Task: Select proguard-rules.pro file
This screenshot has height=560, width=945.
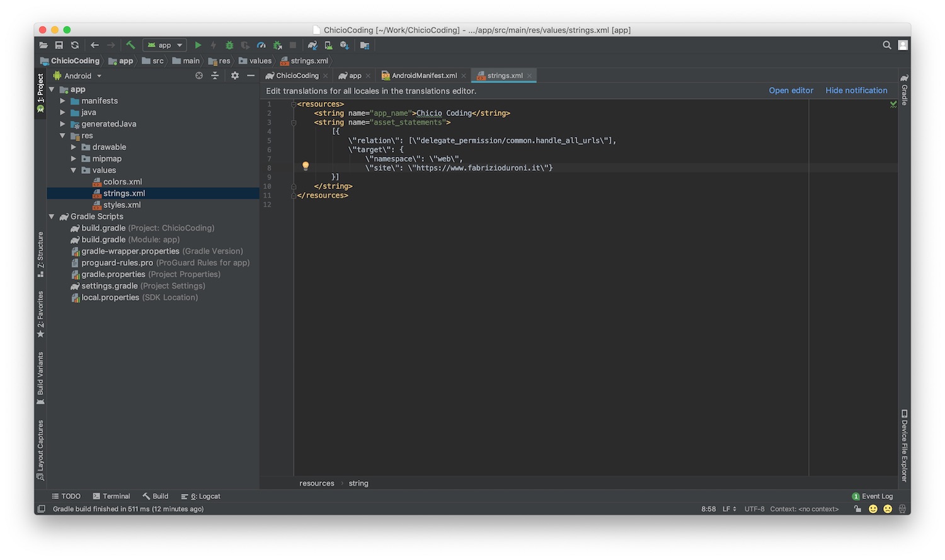Action: coord(160,263)
